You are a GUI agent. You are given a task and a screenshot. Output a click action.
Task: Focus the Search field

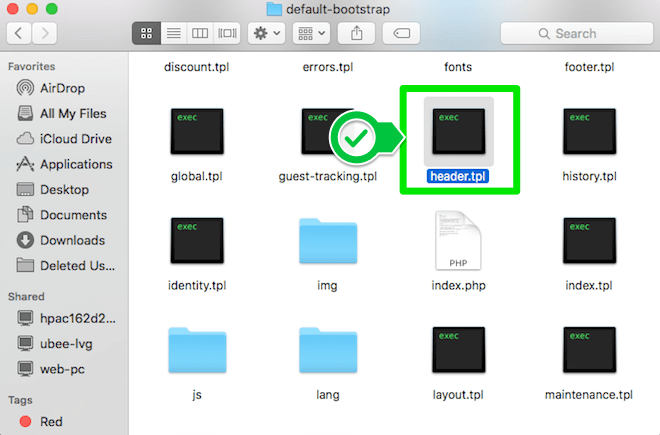click(577, 33)
